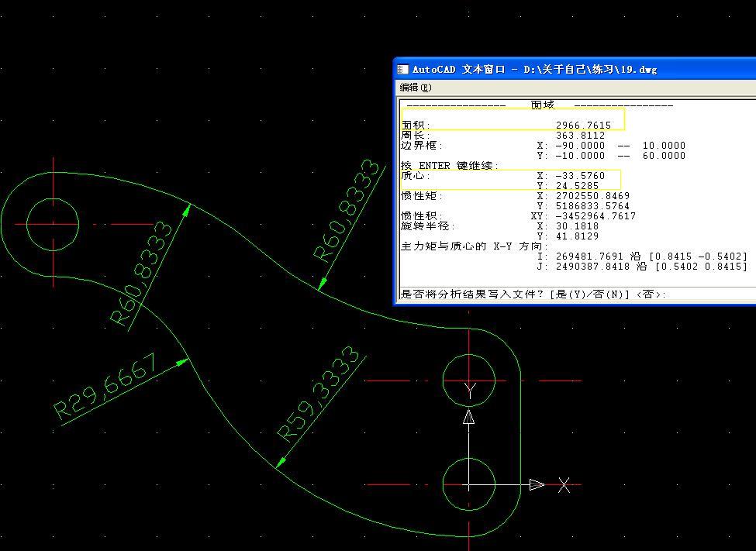Click the 是否将分析结果写入文件 command prompt line
Image resolution: width=756 pixels, height=551 pixels.
[x=533, y=294]
